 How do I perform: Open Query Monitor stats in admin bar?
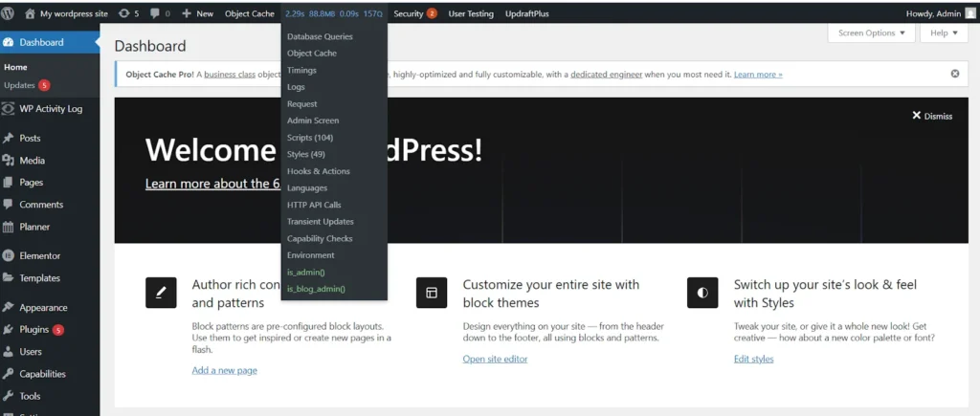point(334,13)
